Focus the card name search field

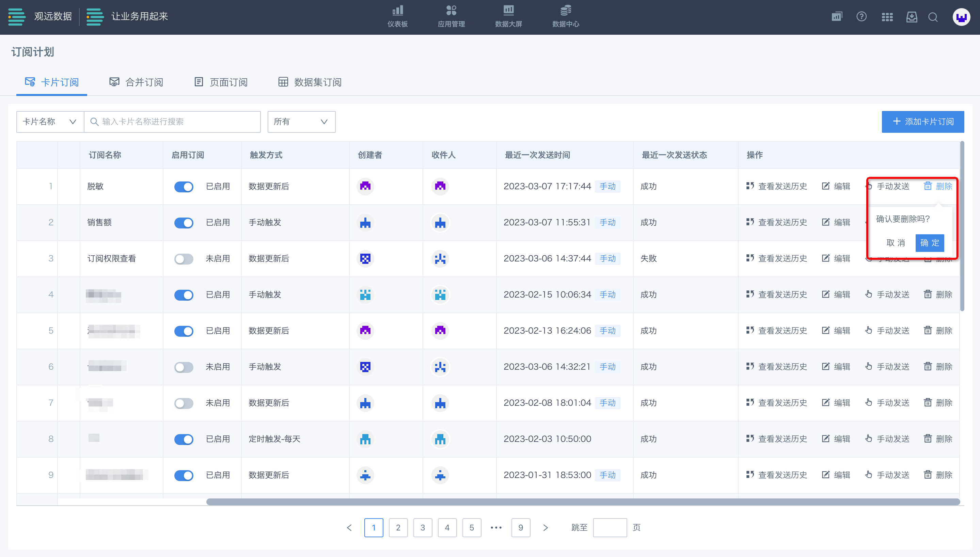(173, 122)
